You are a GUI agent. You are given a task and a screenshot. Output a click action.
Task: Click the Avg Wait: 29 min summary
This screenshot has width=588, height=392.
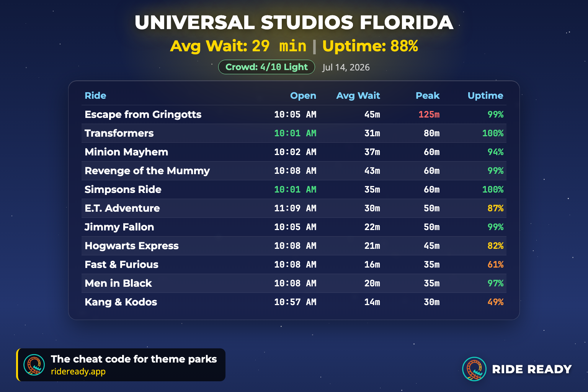coord(238,46)
